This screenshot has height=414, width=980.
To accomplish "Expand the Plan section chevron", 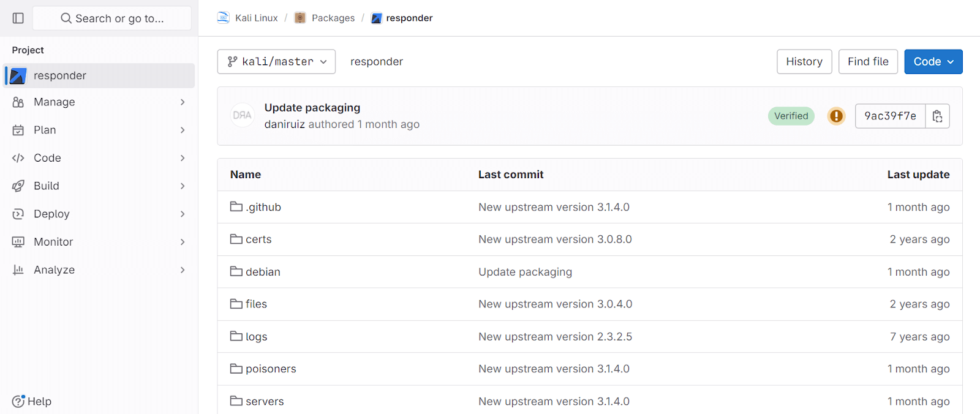I will point(183,130).
